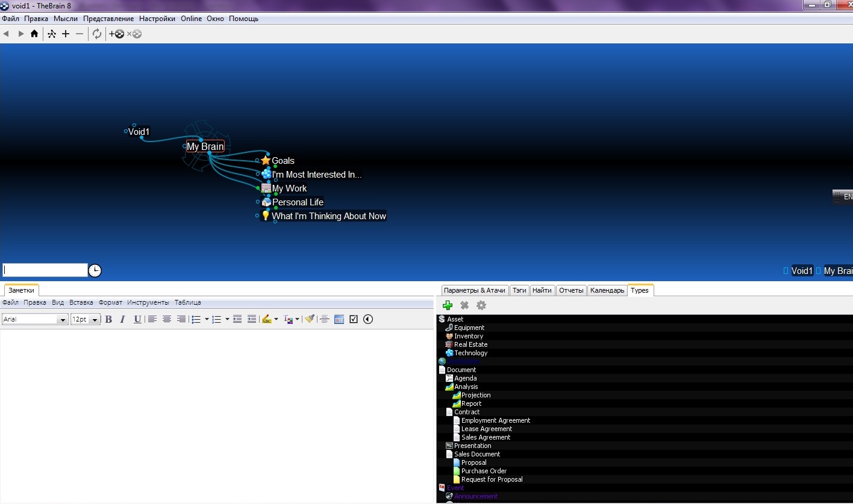Screen dimensions: 853x504
Task: Click the minus collapse icon in top toolbar
Action: pos(80,34)
